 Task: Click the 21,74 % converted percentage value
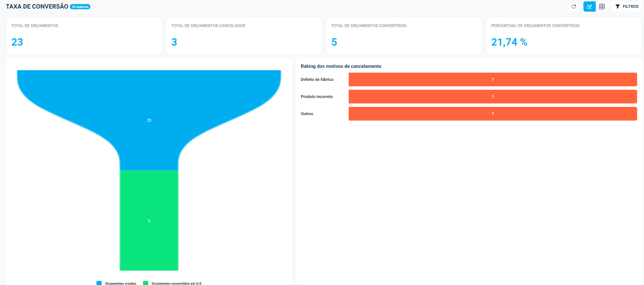pos(509,42)
